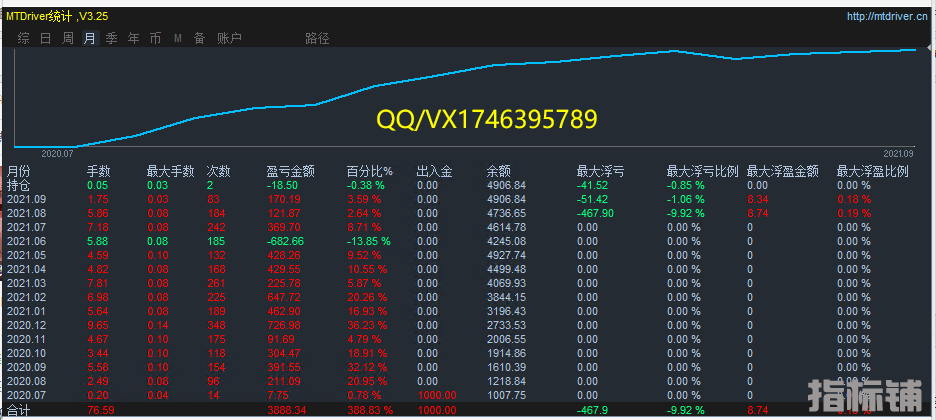Select the 币 currency tab
The image size is (936, 420).
pos(155,39)
